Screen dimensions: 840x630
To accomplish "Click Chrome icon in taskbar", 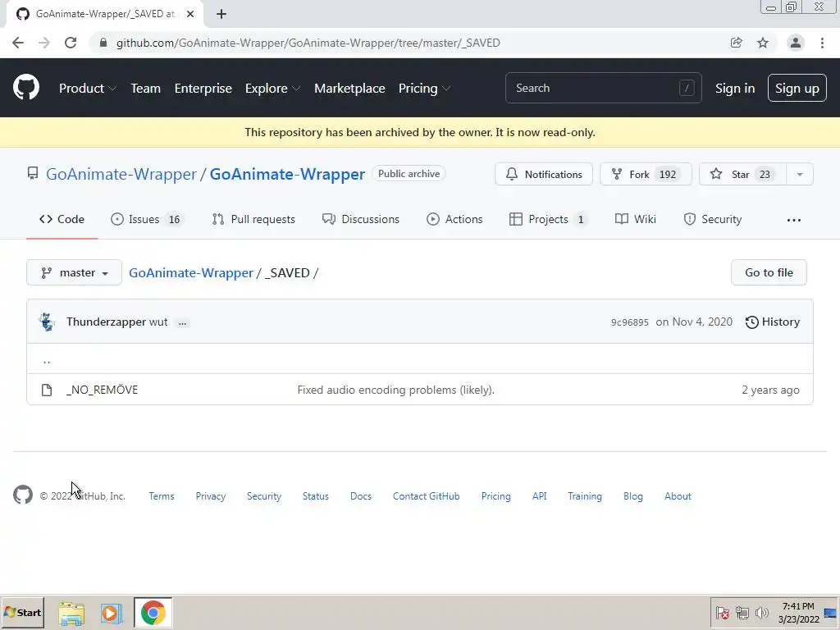I will [x=153, y=613].
